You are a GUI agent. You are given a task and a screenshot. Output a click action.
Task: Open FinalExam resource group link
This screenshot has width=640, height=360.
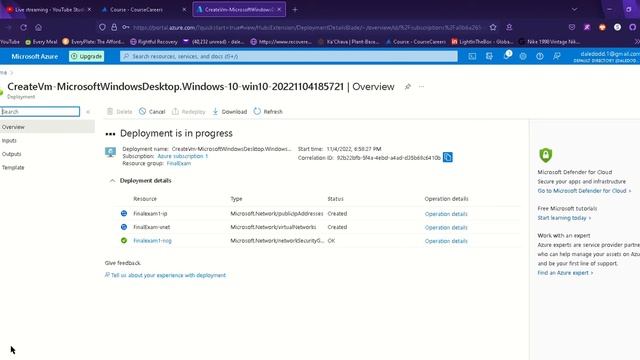(x=179, y=163)
